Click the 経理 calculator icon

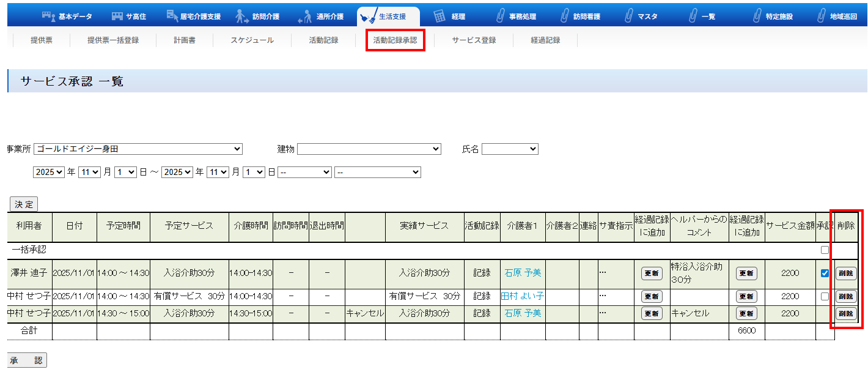[439, 17]
